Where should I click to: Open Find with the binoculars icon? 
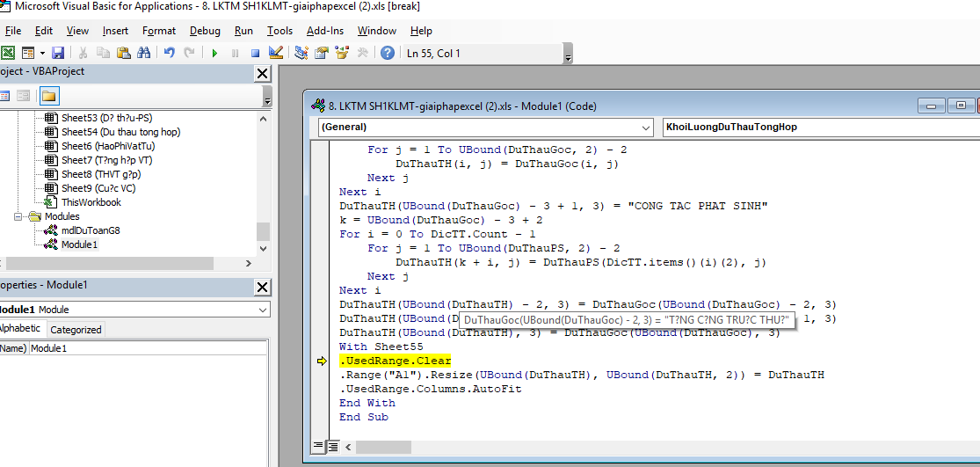point(143,53)
